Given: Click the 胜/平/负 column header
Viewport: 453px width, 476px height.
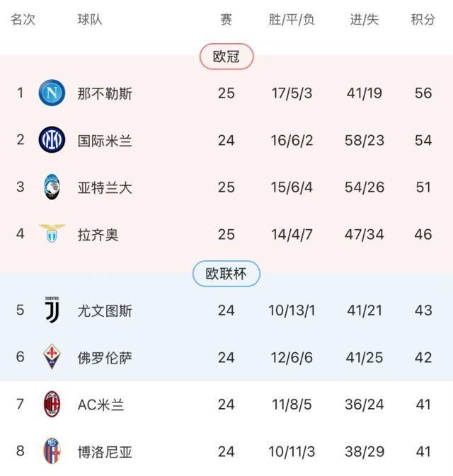Looking at the screenshot, I should coord(292,19).
